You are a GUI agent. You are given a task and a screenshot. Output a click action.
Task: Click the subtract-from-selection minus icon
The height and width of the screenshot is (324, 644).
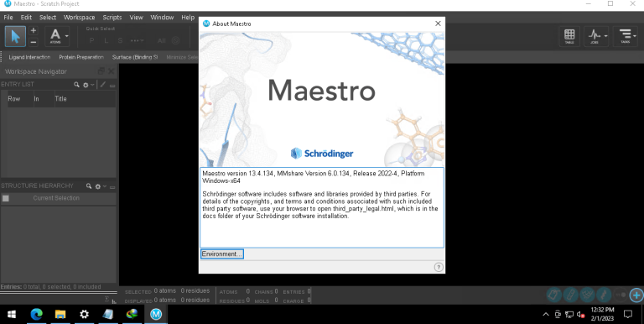[x=34, y=41]
